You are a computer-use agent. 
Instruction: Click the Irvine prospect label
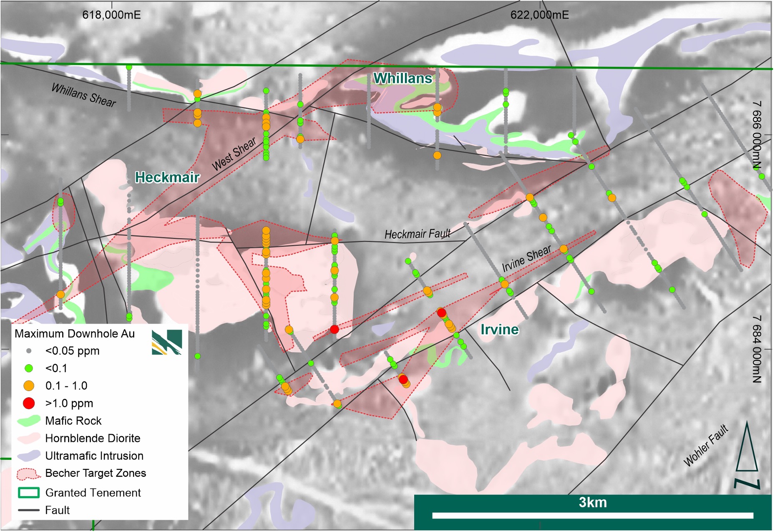(500, 330)
